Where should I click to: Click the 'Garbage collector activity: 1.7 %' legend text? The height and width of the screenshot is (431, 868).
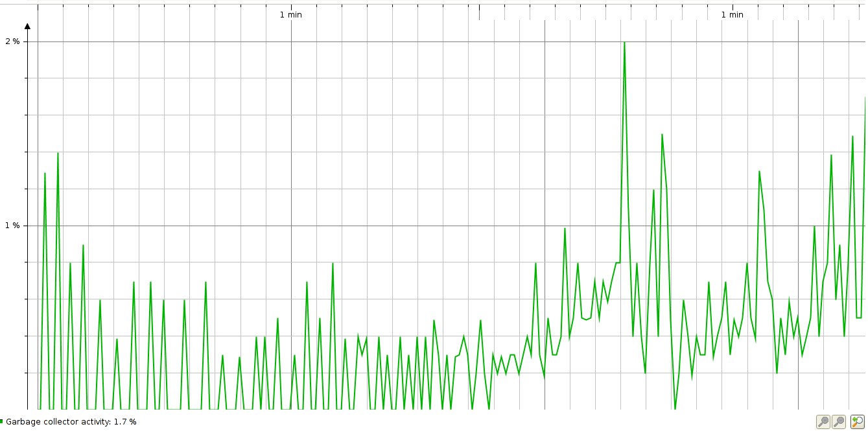(x=71, y=421)
